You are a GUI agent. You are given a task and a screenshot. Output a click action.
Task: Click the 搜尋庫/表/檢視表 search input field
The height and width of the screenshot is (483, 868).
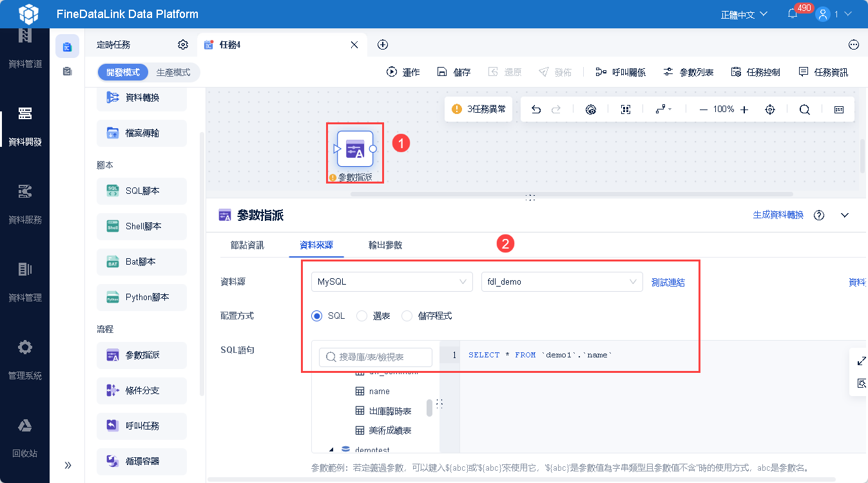(375, 357)
